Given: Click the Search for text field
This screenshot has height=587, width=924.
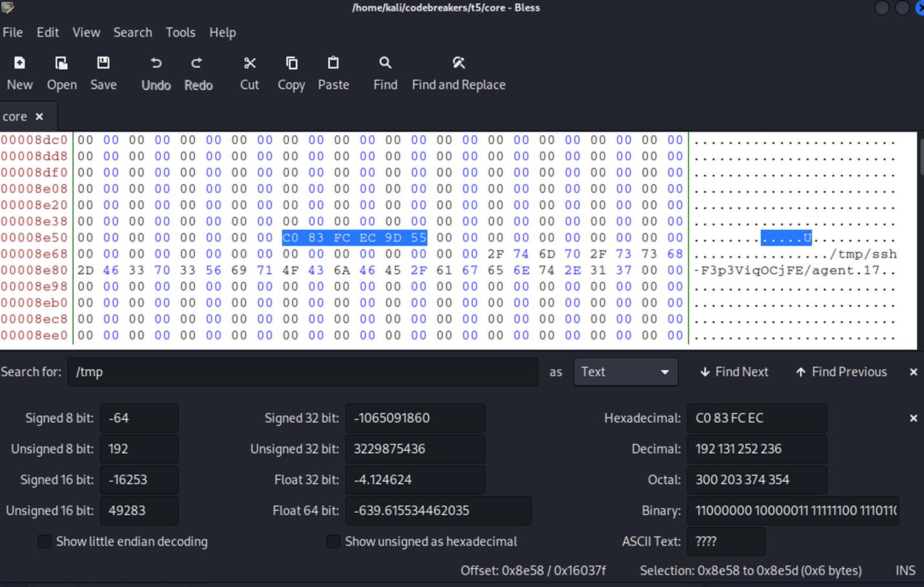Looking at the screenshot, I should (302, 372).
